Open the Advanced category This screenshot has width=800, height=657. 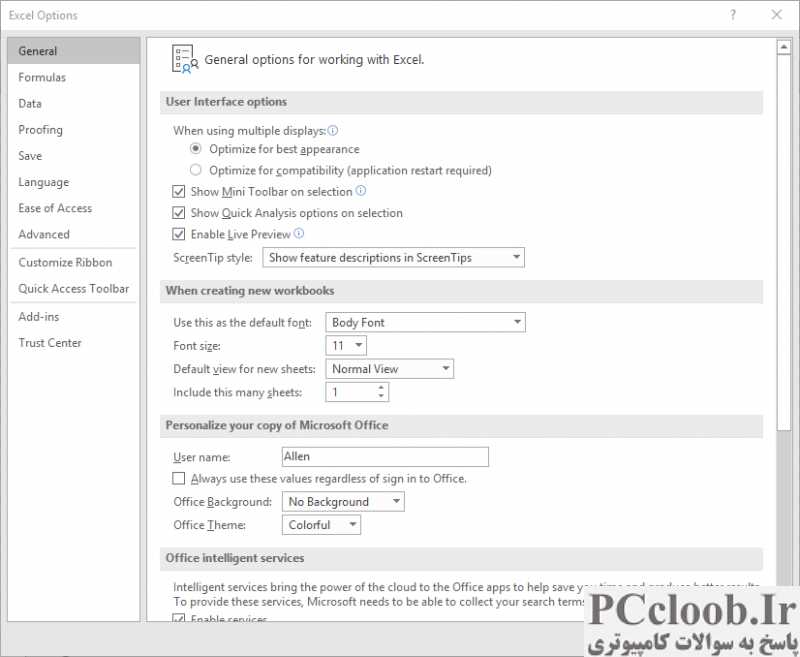pos(74,234)
